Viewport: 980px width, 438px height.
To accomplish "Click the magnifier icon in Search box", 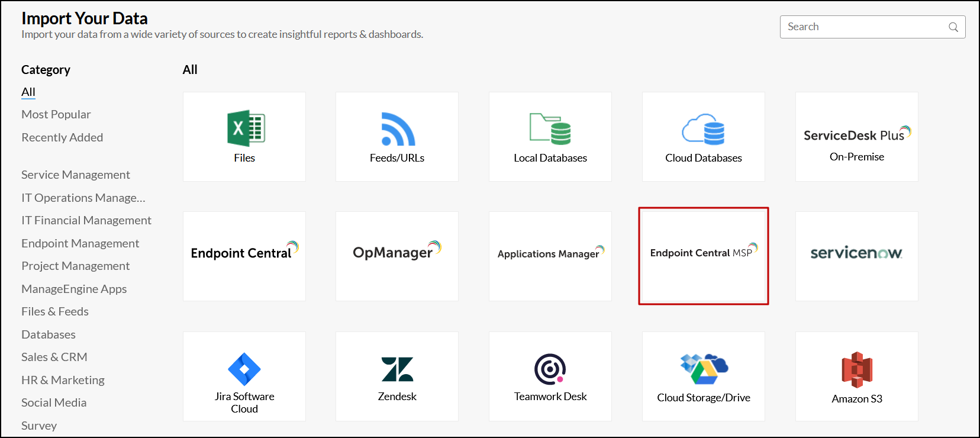I will tap(953, 27).
